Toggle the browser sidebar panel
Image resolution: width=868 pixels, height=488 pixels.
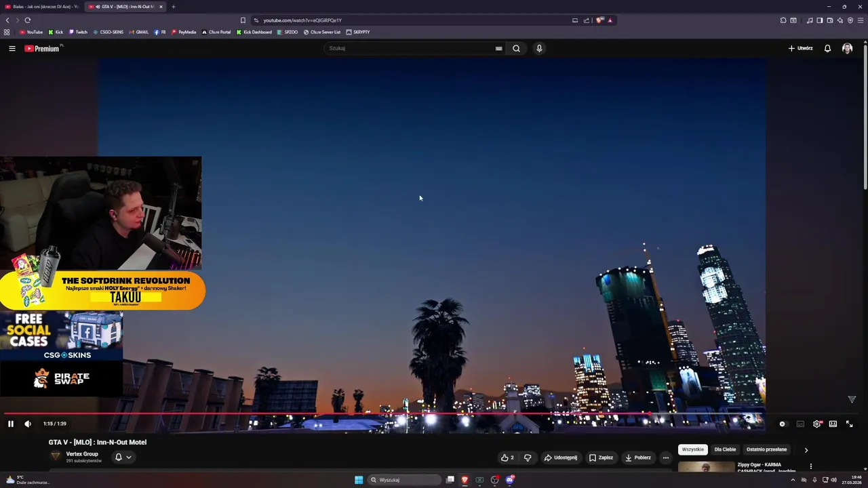(820, 20)
